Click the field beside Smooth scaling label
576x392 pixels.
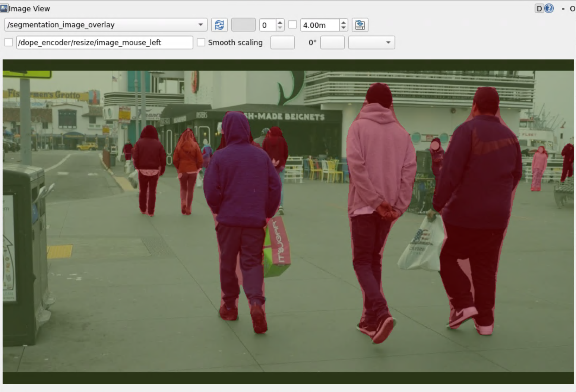click(282, 42)
